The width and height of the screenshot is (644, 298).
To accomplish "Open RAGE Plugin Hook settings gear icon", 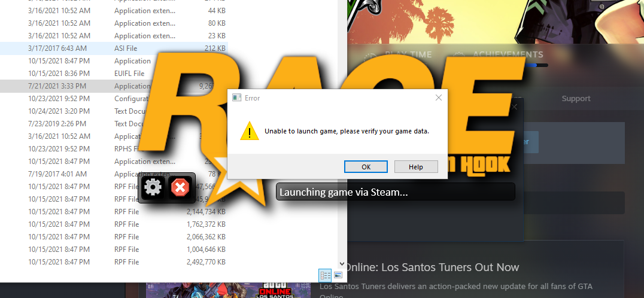I will coord(153,188).
